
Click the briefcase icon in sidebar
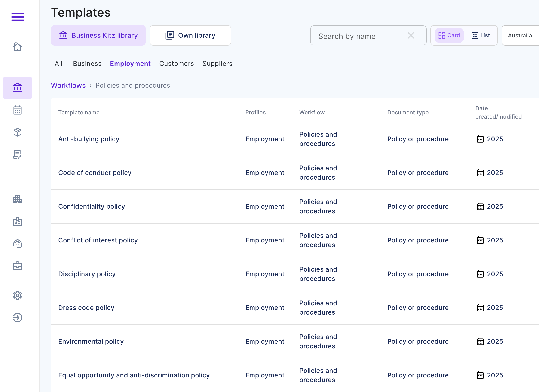click(17, 266)
